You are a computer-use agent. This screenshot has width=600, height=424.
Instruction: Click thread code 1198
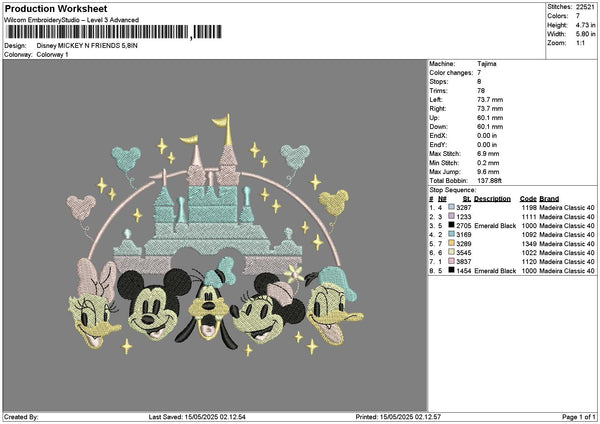[x=529, y=208]
